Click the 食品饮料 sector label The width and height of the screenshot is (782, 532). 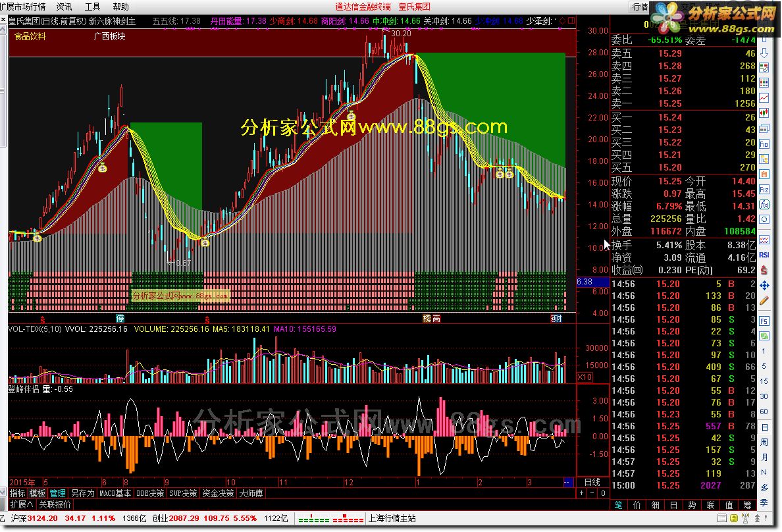click(x=30, y=36)
